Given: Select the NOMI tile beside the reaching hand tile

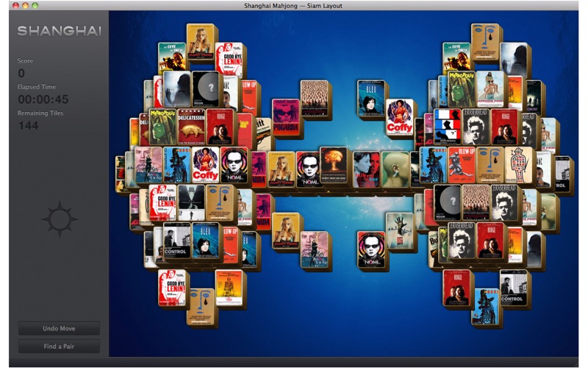Looking at the screenshot, I should (371, 250).
